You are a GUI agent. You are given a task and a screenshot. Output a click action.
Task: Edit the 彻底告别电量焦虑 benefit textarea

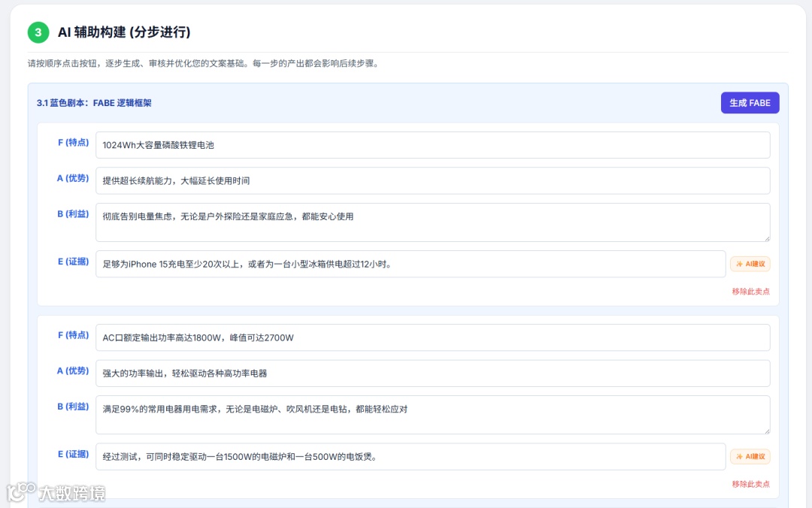pyautogui.click(x=432, y=222)
